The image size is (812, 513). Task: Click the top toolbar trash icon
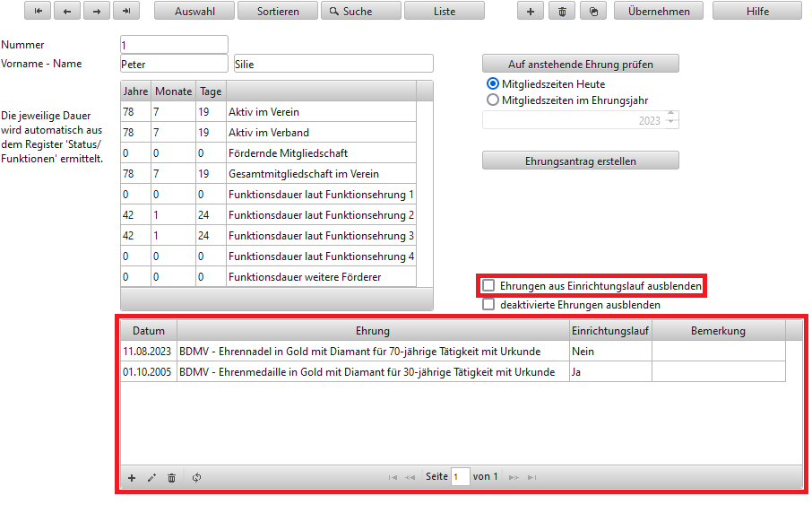tap(561, 12)
